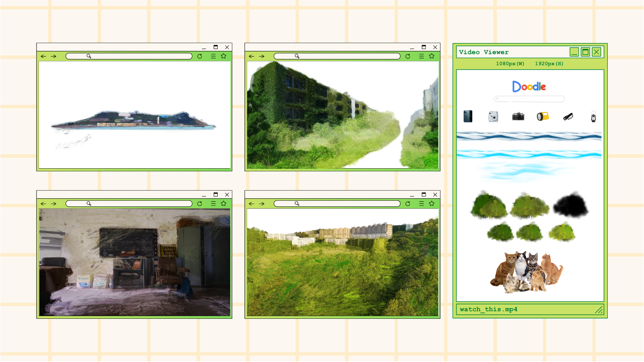Viewport: 644px width, 362px height.
Task: Select the blue smartphone icon
Action: tap(468, 116)
